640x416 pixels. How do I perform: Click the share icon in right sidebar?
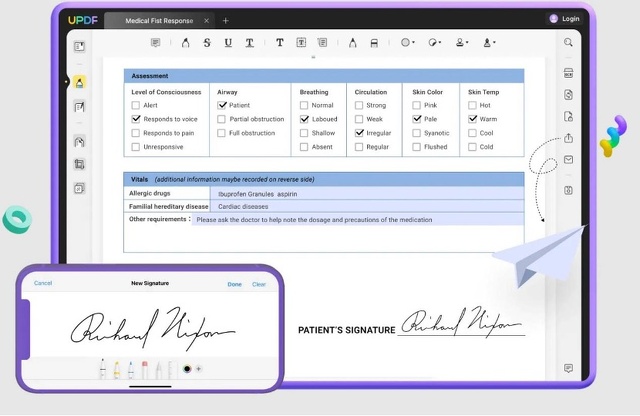568,138
